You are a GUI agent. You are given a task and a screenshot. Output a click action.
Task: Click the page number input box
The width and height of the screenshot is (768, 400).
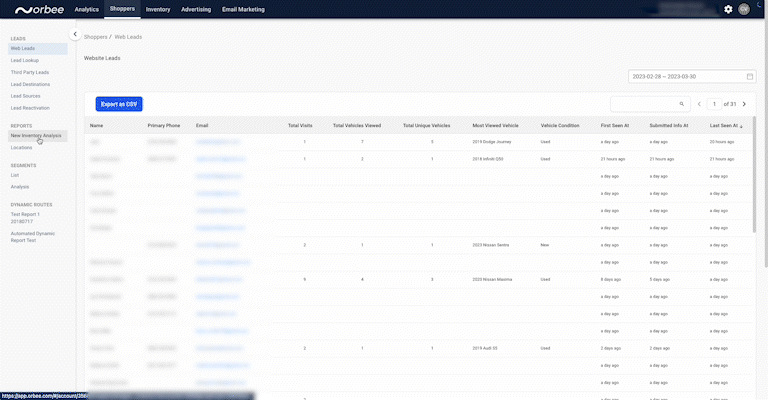coord(714,104)
